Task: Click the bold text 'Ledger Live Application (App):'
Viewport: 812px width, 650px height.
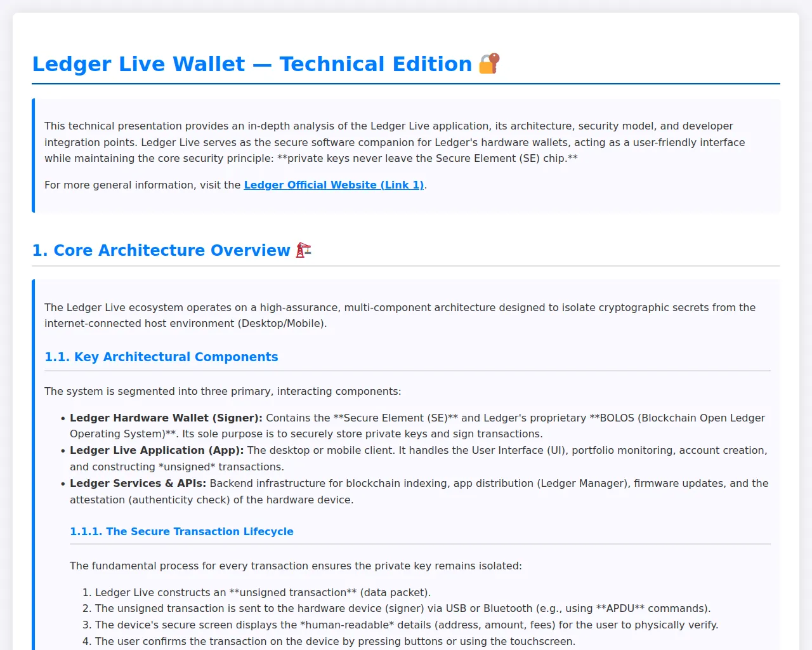Action: (x=157, y=450)
